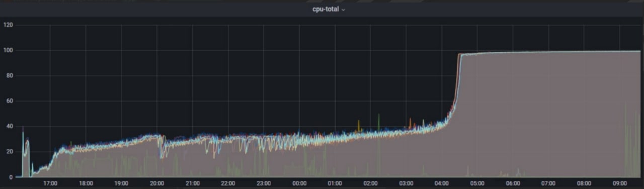Click the 40 y-axis value

(10, 127)
